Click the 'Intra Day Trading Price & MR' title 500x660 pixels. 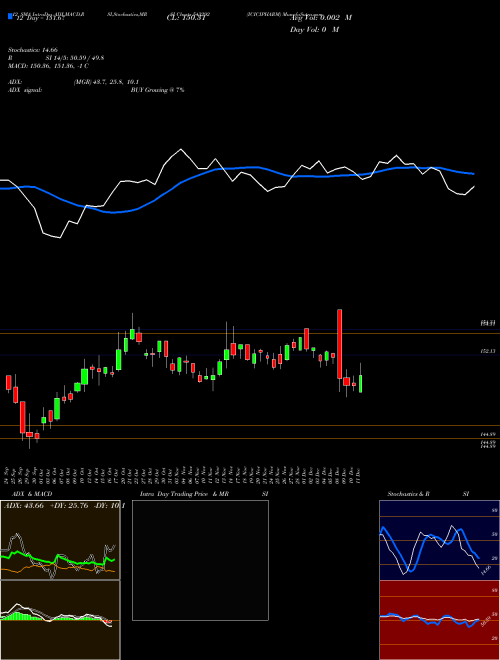pos(184,494)
